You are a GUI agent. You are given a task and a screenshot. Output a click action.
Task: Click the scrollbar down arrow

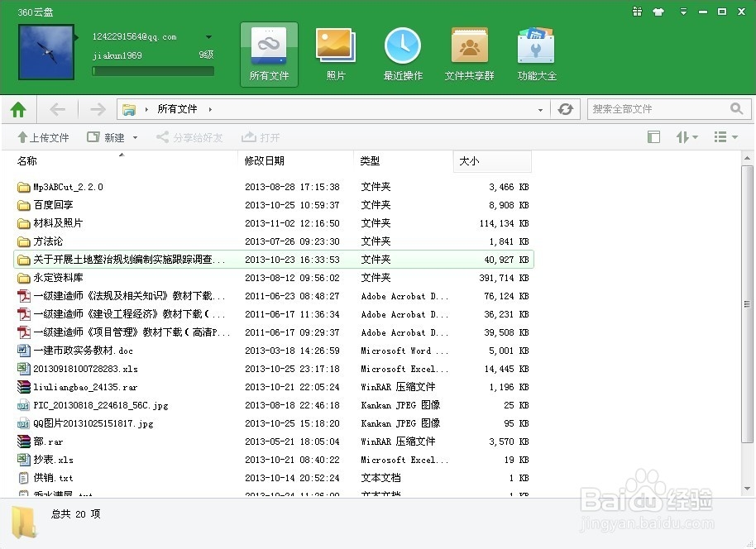(x=748, y=489)
